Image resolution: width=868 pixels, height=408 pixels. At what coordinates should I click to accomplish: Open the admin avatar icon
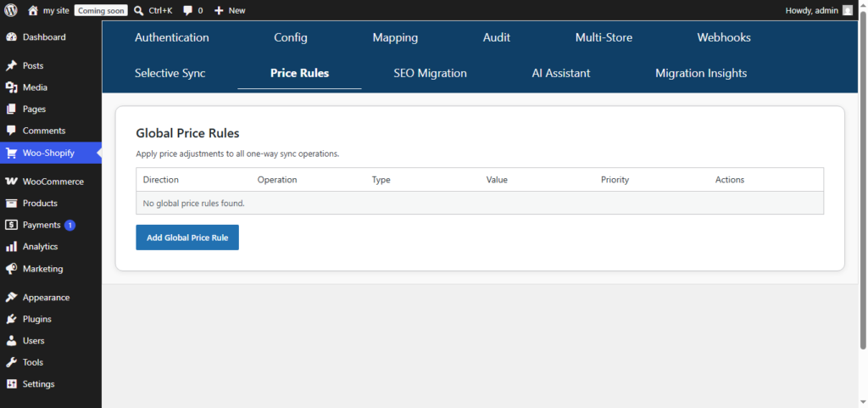tap(847, 10)
